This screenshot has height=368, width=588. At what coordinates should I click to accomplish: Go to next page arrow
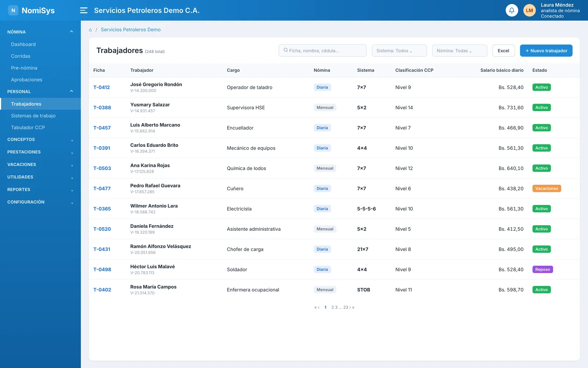[350, 307]
